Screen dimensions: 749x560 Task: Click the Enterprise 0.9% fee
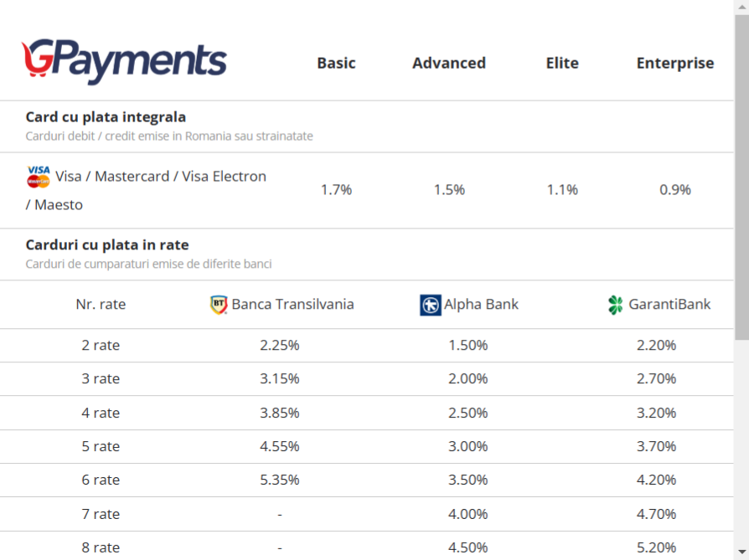(x=675, y=190)
